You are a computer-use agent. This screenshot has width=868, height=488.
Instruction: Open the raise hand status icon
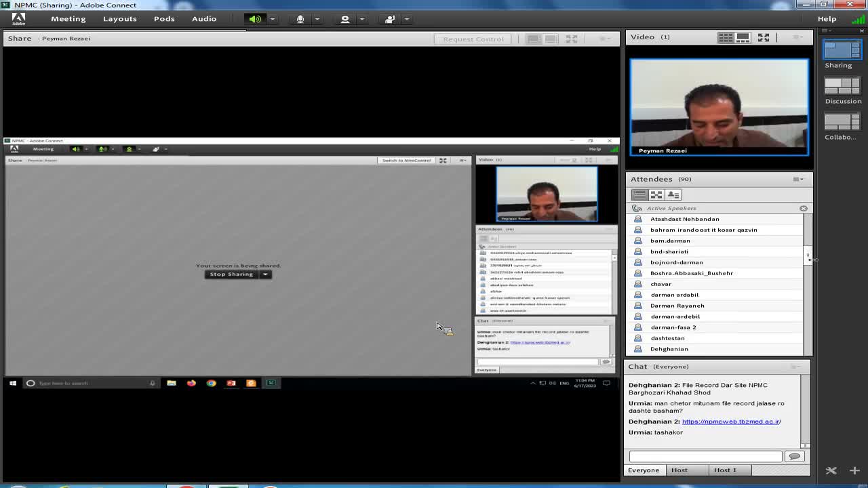(389, 19)
